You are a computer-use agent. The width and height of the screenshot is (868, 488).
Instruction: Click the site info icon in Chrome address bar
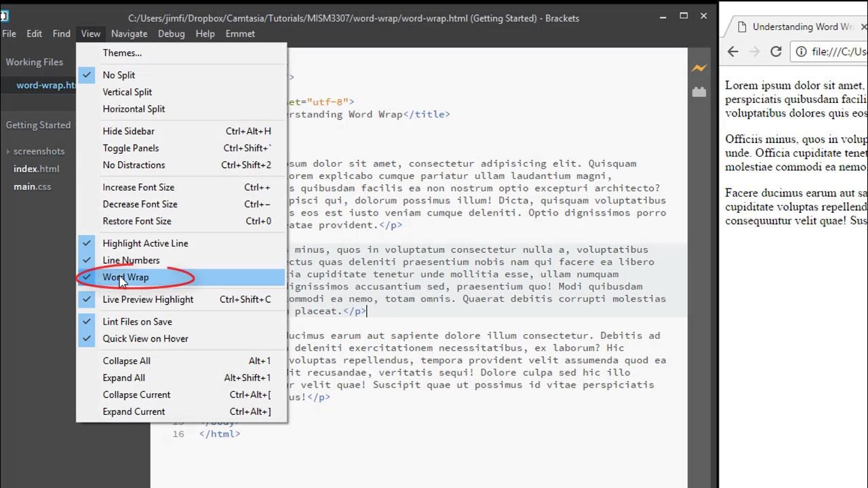tap(801, 52)
